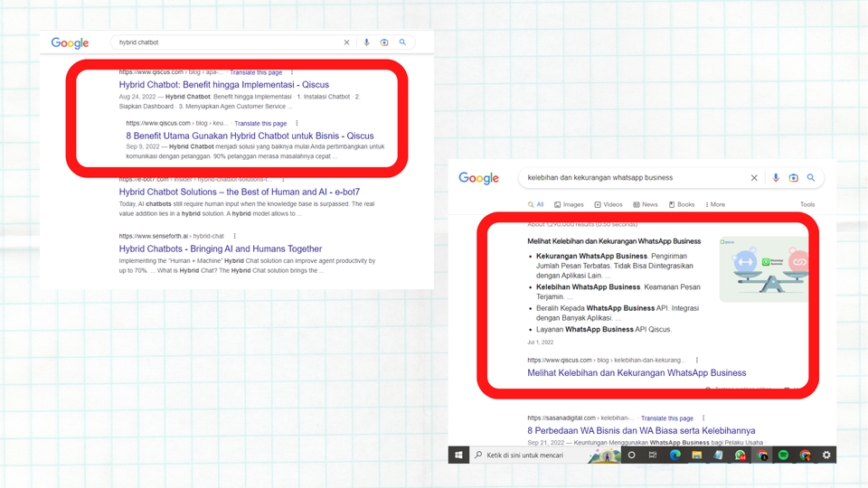Translate the 'Hybrid Chatbot: Benefit hingga Implementasi' page
868x488 pixels.
pos(256,72)
